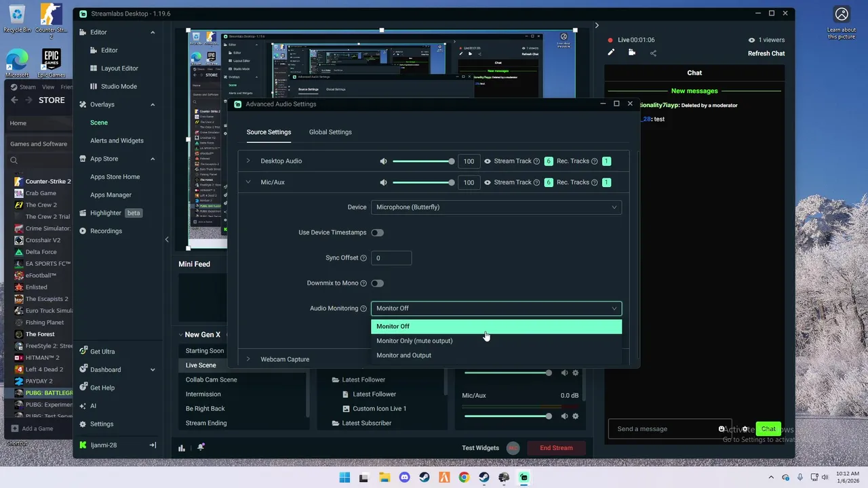
Task: Mute Mic/Aux in main mixer
Action: click(x=564, y=416)
